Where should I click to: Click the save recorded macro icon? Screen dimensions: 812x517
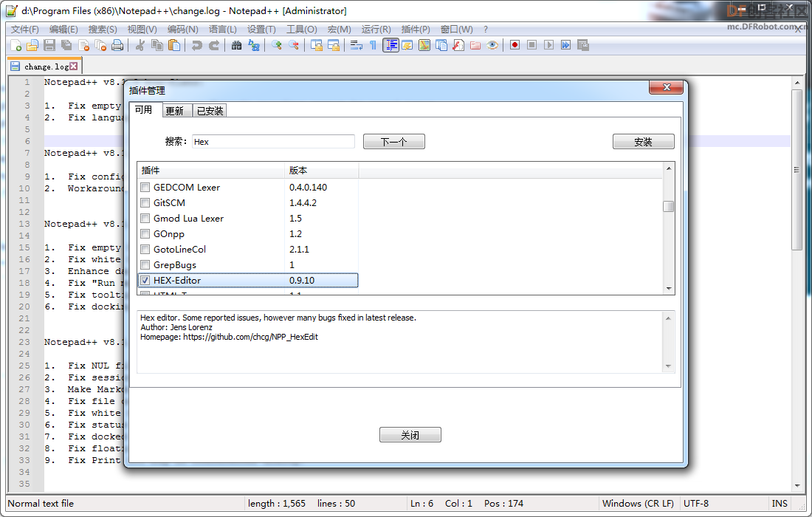point(583,46)
